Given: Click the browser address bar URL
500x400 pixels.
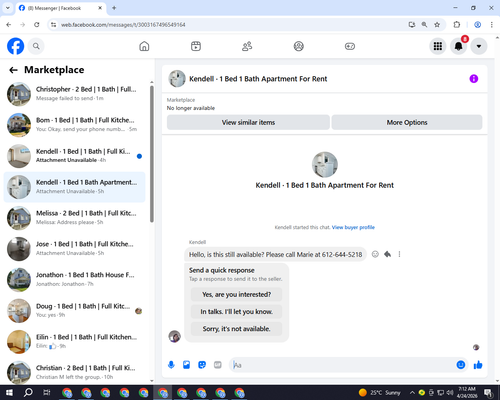Looking at the screenshot, I should (x=123, y=25).
